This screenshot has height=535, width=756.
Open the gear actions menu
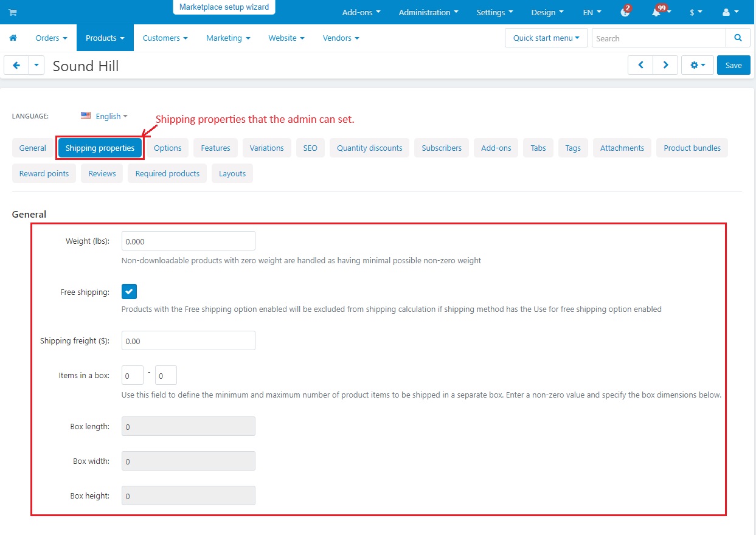(698, 65)
